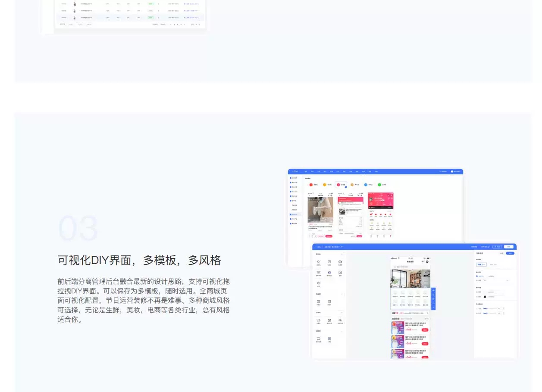Click the red buy button on first product

425,330
